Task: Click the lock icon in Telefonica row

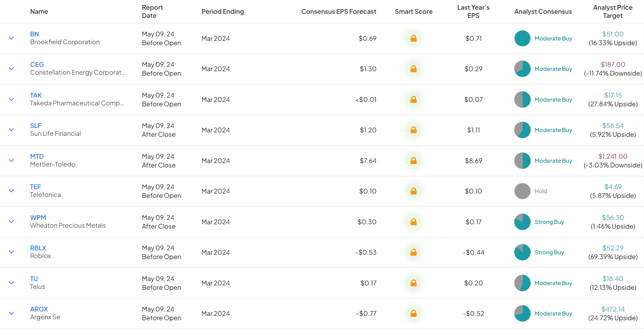Action: pyautogui.click(x=413, y=191)
